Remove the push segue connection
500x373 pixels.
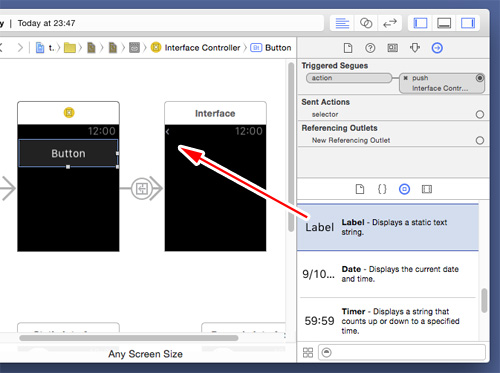click(405, 78)
